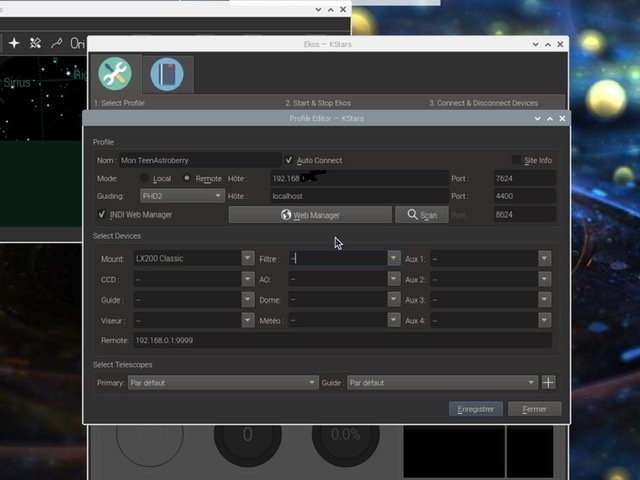Screen dimensions: 640x480
Task: Click the Port 7624 field
Action: tap(524, 178)
